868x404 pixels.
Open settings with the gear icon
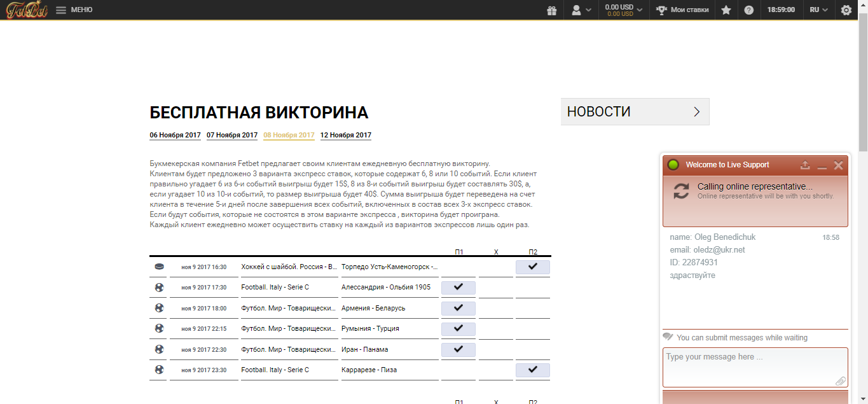tap(846, 10)
